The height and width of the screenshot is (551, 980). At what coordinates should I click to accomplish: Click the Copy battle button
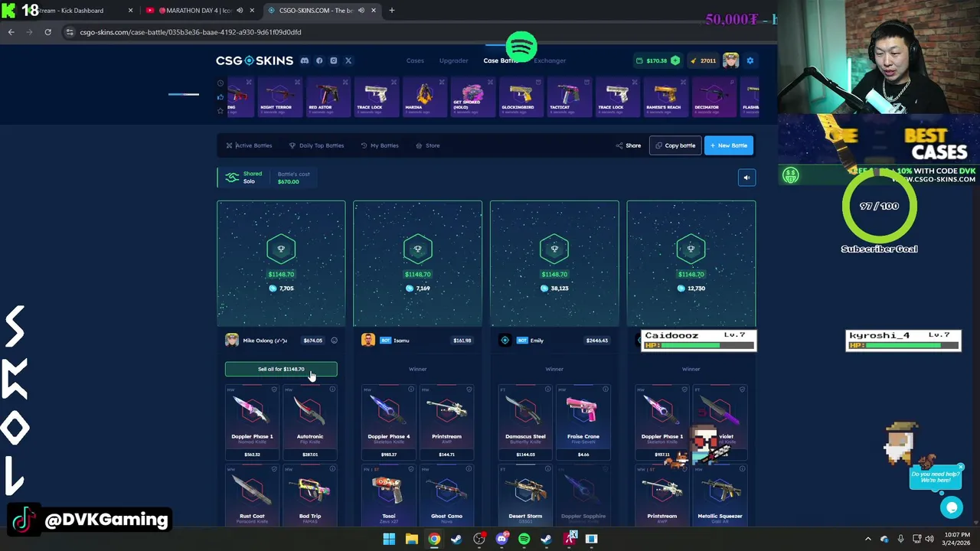click(675, 145)
